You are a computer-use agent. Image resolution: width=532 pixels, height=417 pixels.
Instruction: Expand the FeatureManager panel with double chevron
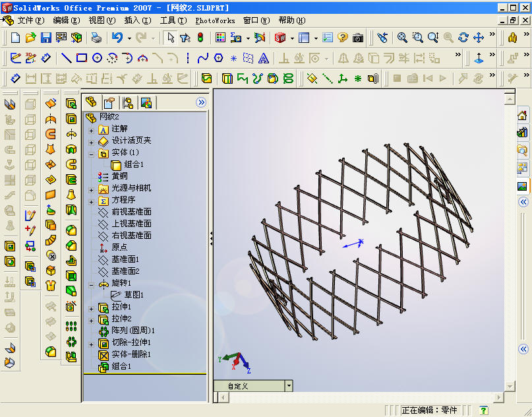201,102
